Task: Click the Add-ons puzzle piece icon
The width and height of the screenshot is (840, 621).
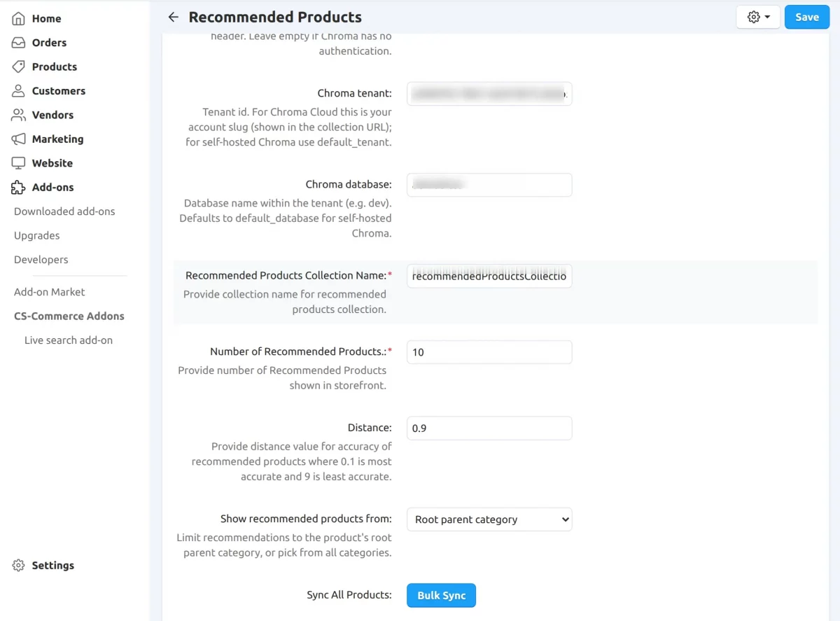Action: (18, 188)
